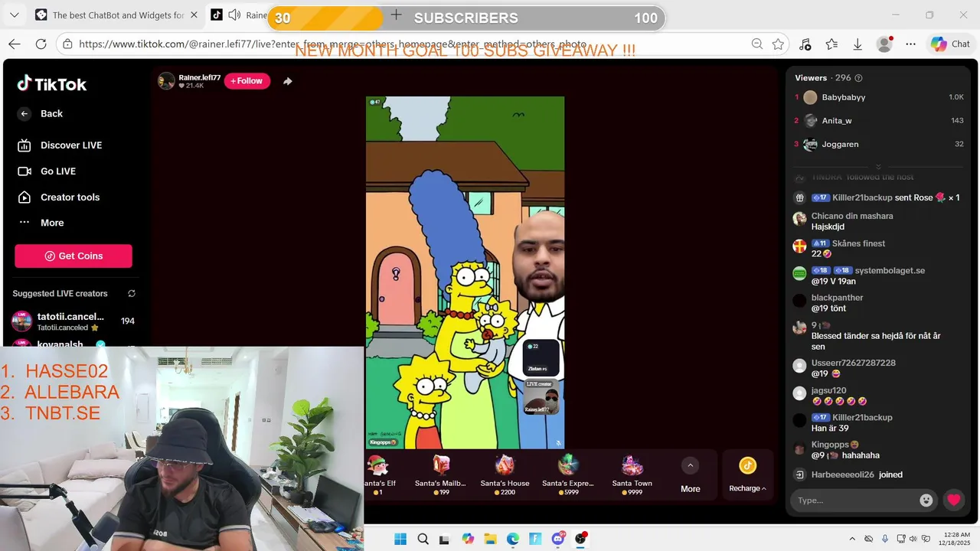
Task: Open browser profile avatar
Action: (x=884, y=44)
